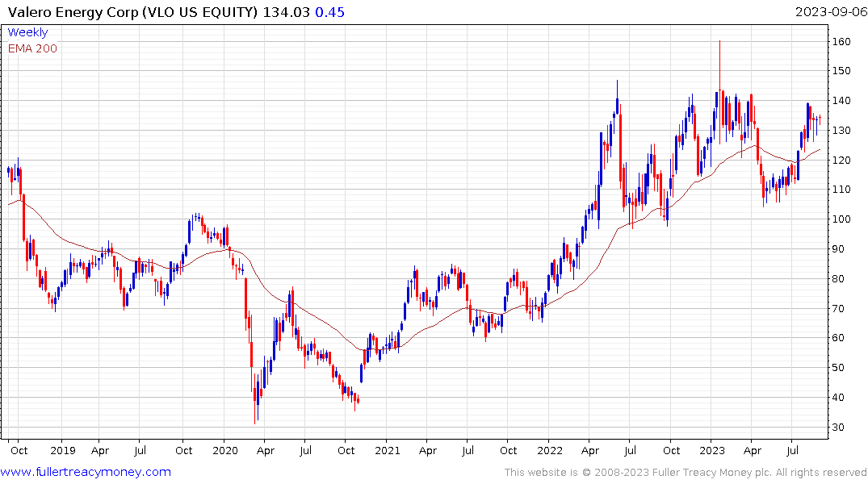Click the 70 price axis label
This screenshot has width=868, height=484.
[x=838, y=309]
